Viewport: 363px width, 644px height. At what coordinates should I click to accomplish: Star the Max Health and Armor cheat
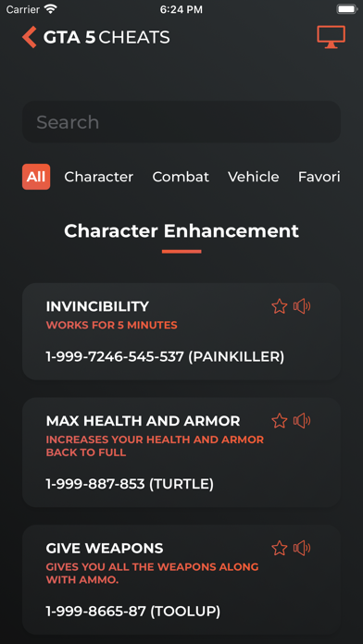280,421
